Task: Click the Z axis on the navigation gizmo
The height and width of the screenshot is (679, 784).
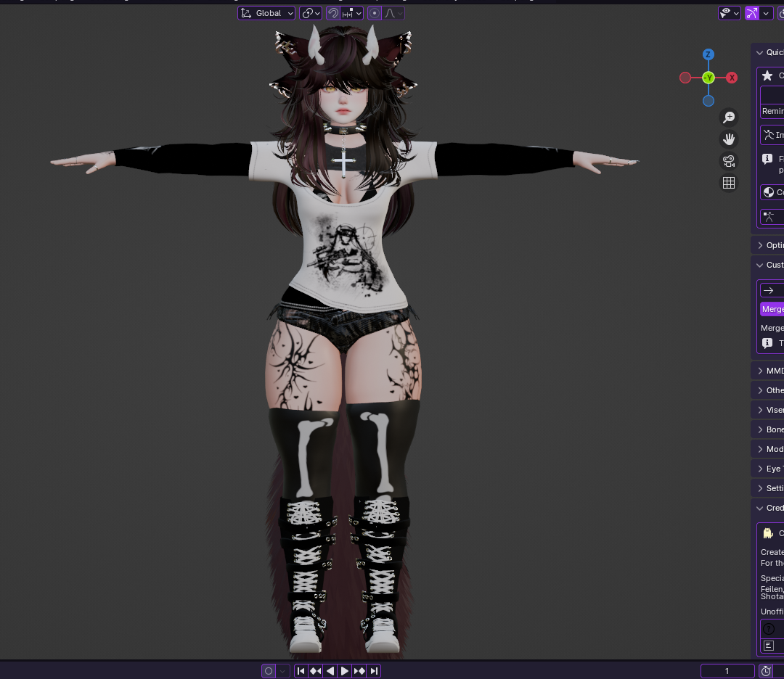Action: [x=708, y=54]
